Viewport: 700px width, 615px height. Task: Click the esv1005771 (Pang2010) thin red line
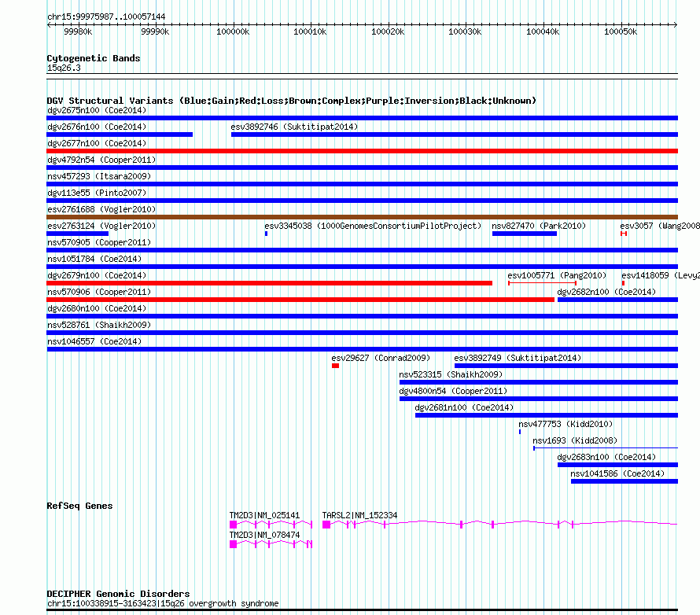543,283
